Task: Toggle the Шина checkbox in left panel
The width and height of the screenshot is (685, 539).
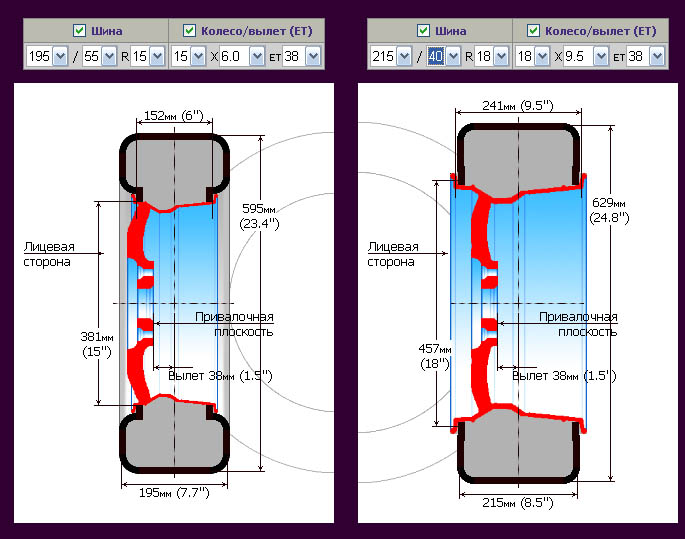Action: click(x=79, y=30)
